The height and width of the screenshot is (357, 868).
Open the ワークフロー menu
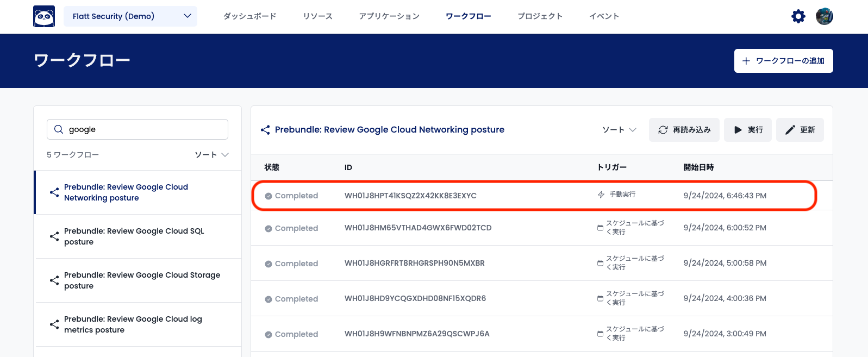tap(469, 16)
